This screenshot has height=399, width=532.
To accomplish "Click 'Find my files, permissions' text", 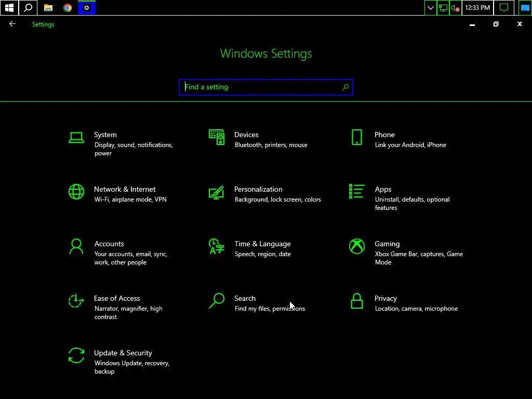I will click(270, 309).
